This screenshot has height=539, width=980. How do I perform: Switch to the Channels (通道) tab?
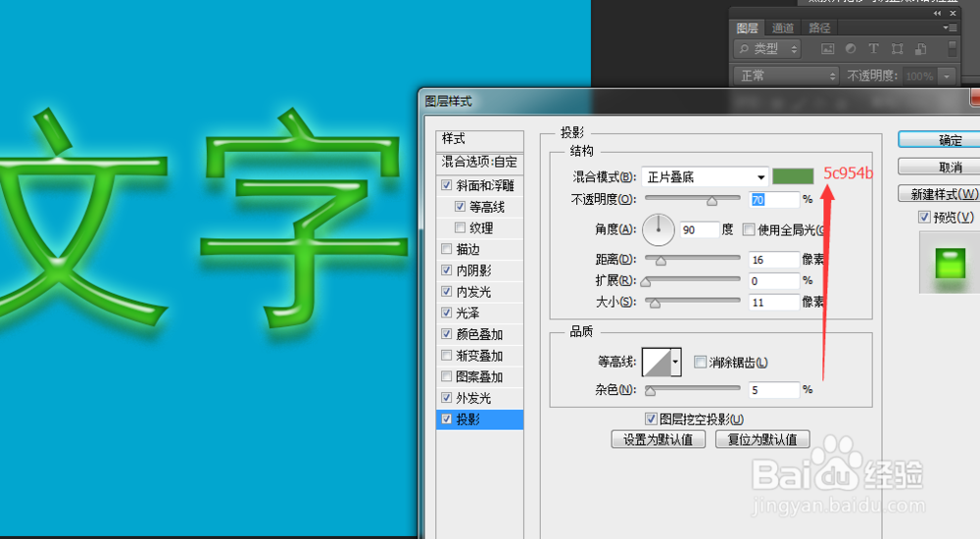pyautogui.click(x=782, y=28)
